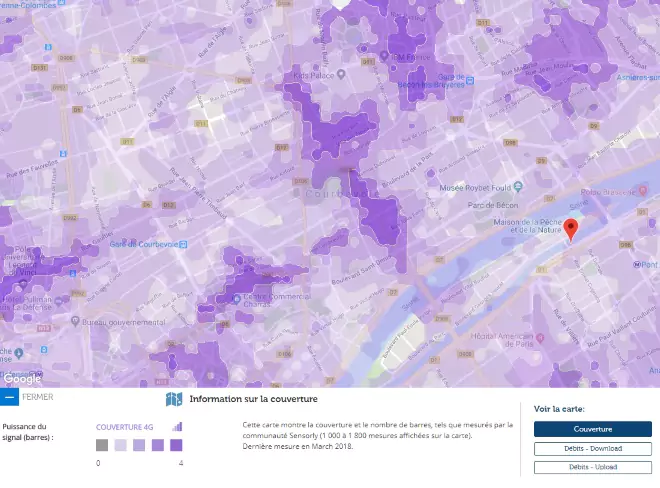Click the Kids Palace map pin
Screen dimensions: 660x488
(x=341, y=75)
